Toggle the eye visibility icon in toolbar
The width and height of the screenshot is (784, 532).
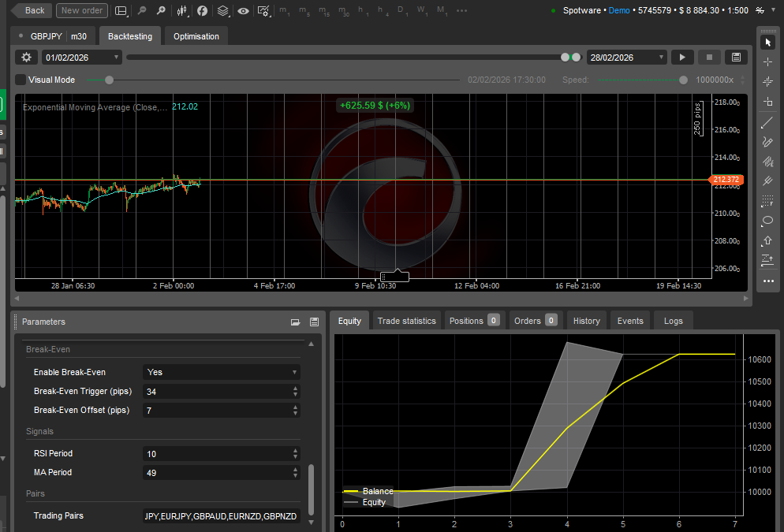(243, 11)
